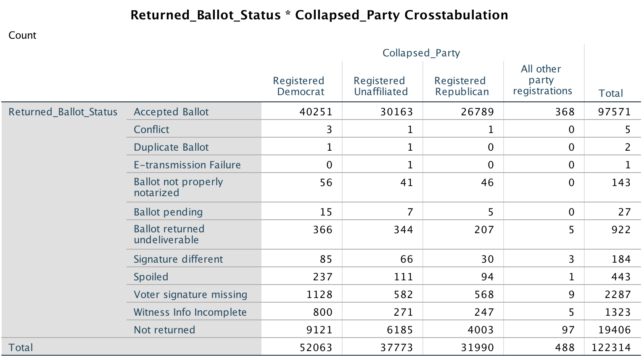Click the grand total cell 122314
This screenshot has height=362, width=644.
point(611,348)
